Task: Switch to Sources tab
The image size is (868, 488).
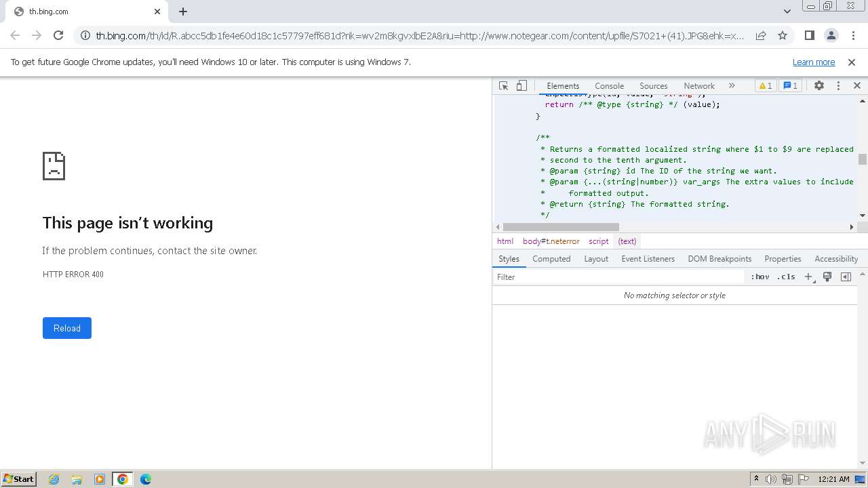Action: (654, 86)
